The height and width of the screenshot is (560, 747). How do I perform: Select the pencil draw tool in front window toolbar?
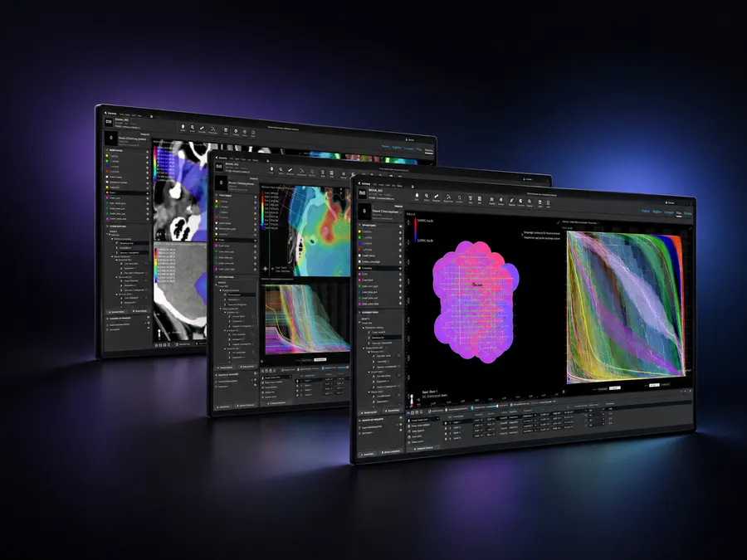(x=511, y=200)
